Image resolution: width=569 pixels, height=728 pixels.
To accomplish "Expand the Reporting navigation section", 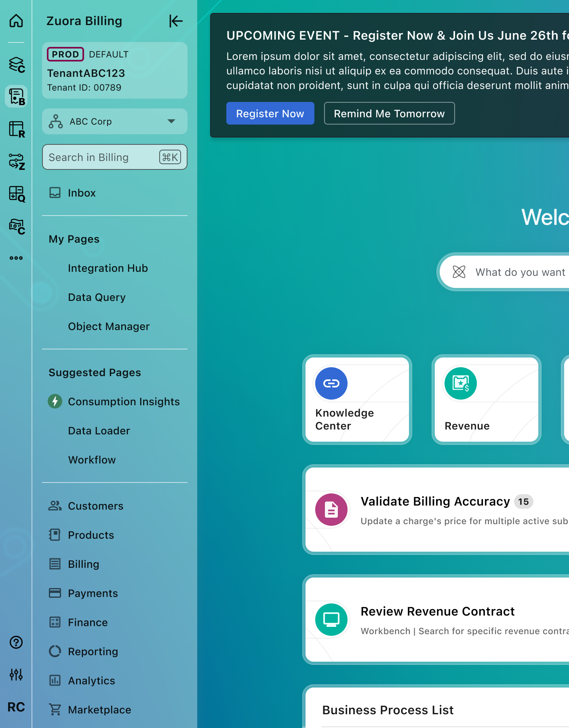I will tap(93, 652).
